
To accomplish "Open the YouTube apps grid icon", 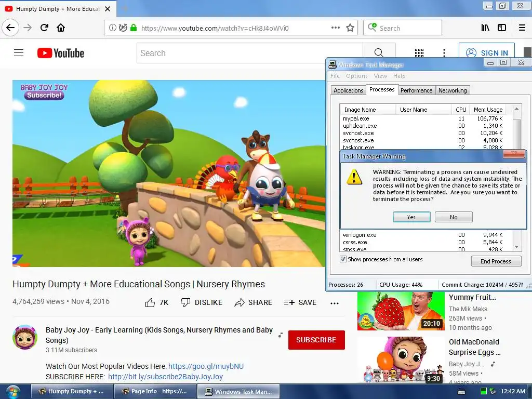I will 419,53.
